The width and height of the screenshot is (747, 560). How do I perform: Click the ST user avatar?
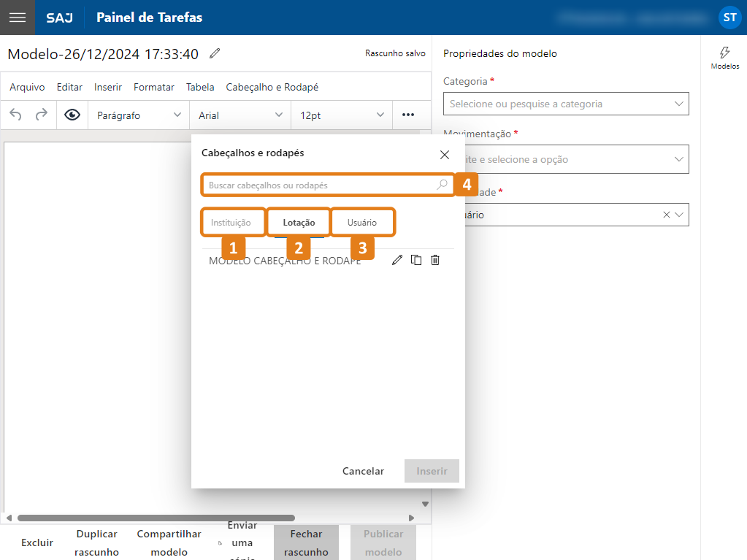tap(729, 18)
